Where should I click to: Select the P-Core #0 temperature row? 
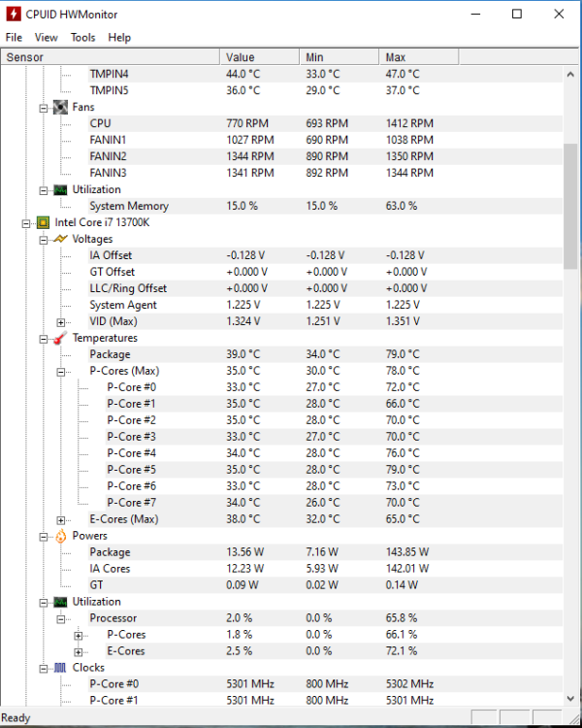(334, 387)
